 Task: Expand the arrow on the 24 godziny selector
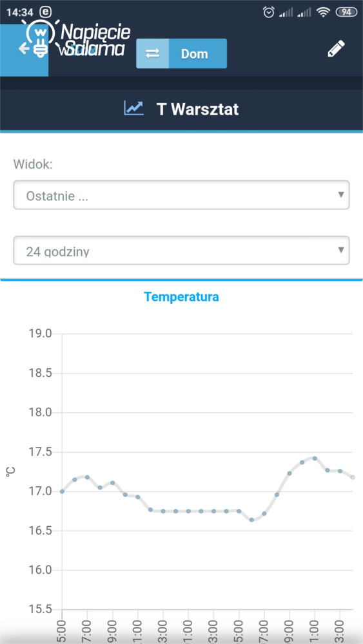[x=340, y=250]
